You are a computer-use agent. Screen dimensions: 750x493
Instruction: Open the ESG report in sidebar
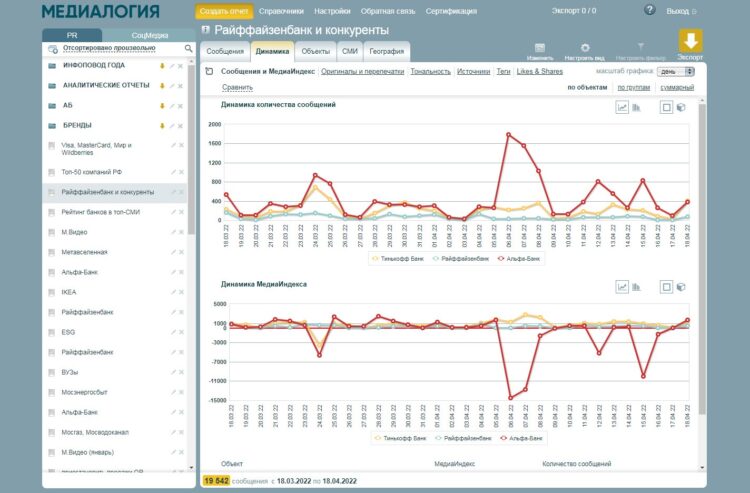coord(68,332)
